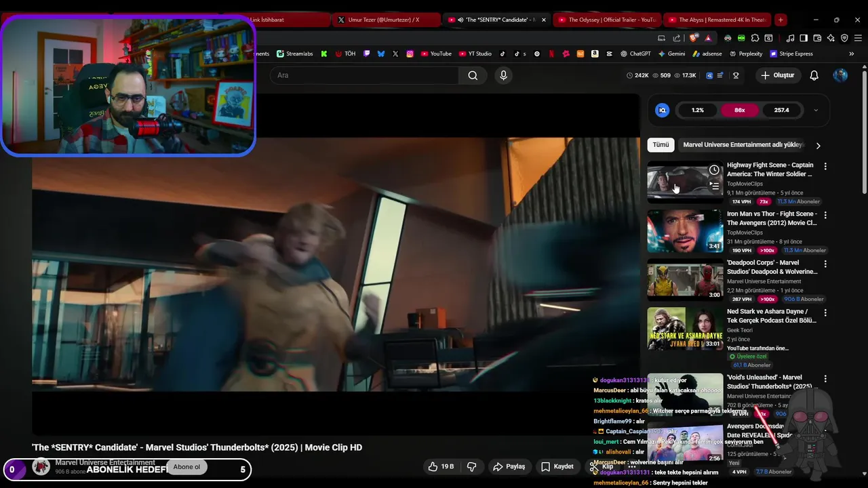Open Streamlabs bookmark
Viewport: 868px width, 488px height.
point(294,54)
